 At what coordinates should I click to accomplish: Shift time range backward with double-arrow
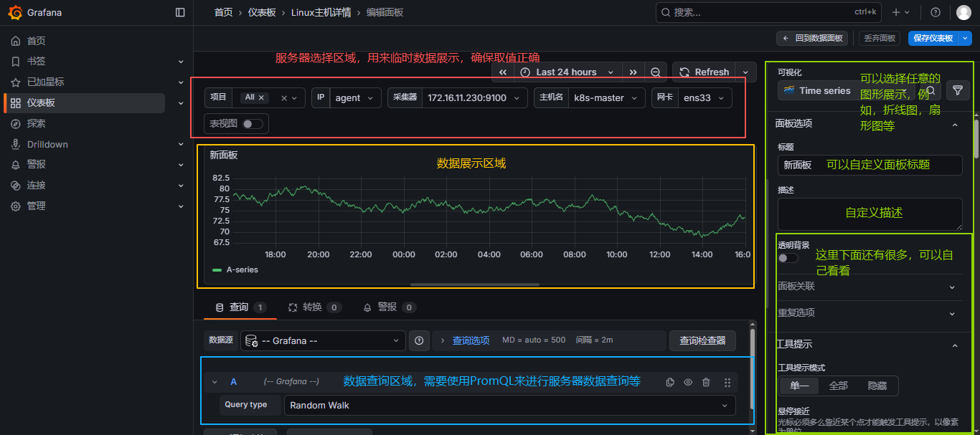point(503,72)
